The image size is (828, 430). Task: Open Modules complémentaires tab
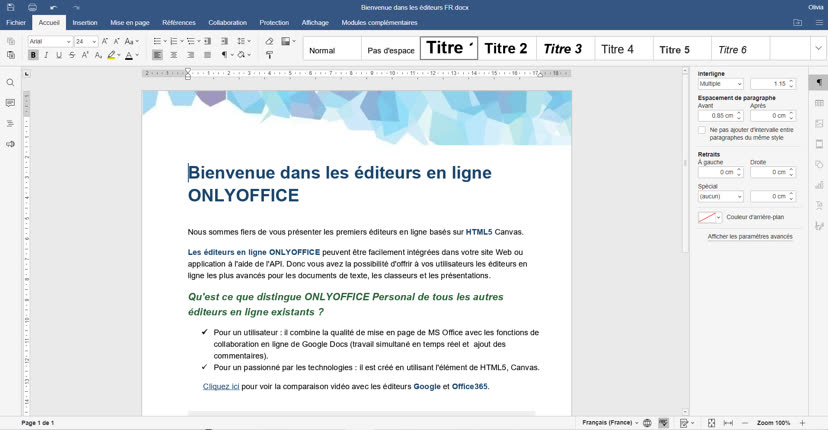[x=380, y=23]
